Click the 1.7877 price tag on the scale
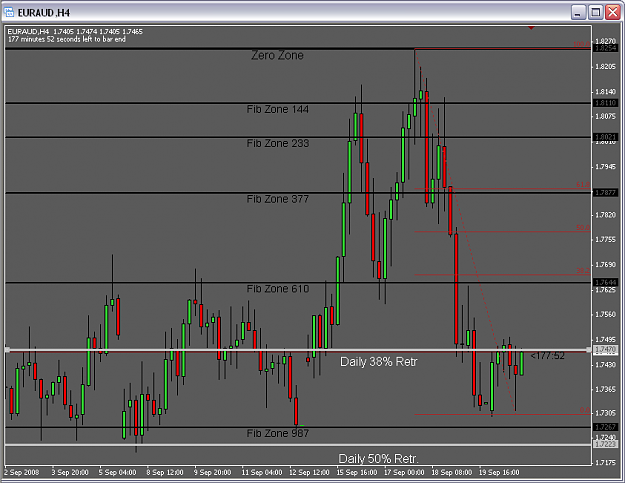Viewport: 625px width, 483px height. click(x=605, y=192)
